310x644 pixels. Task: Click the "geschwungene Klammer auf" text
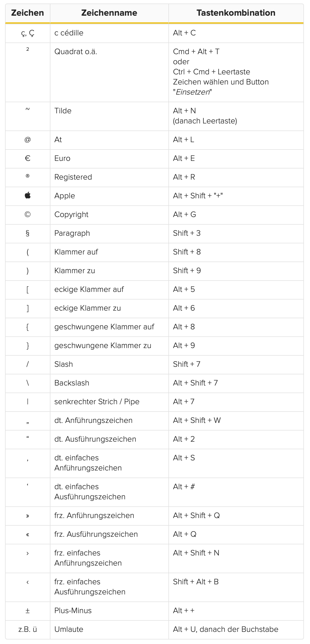[104, 327]
